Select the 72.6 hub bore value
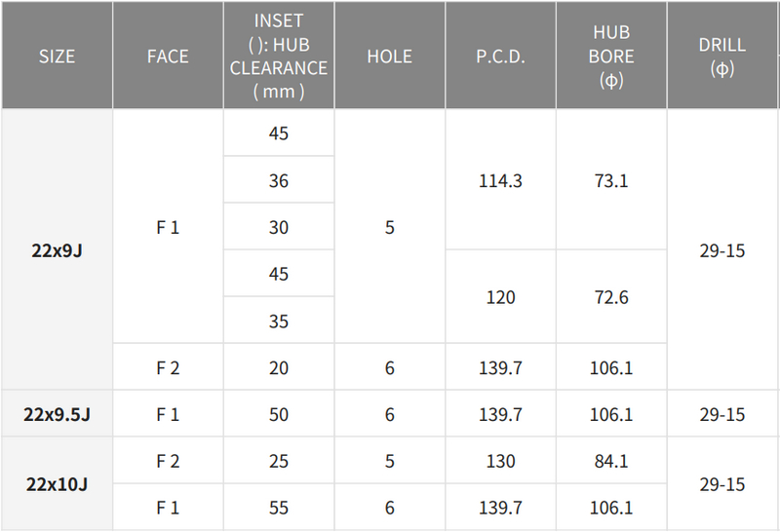Image resolution: width=780 pixels, height=532 pixels. (x=611, y=297)
